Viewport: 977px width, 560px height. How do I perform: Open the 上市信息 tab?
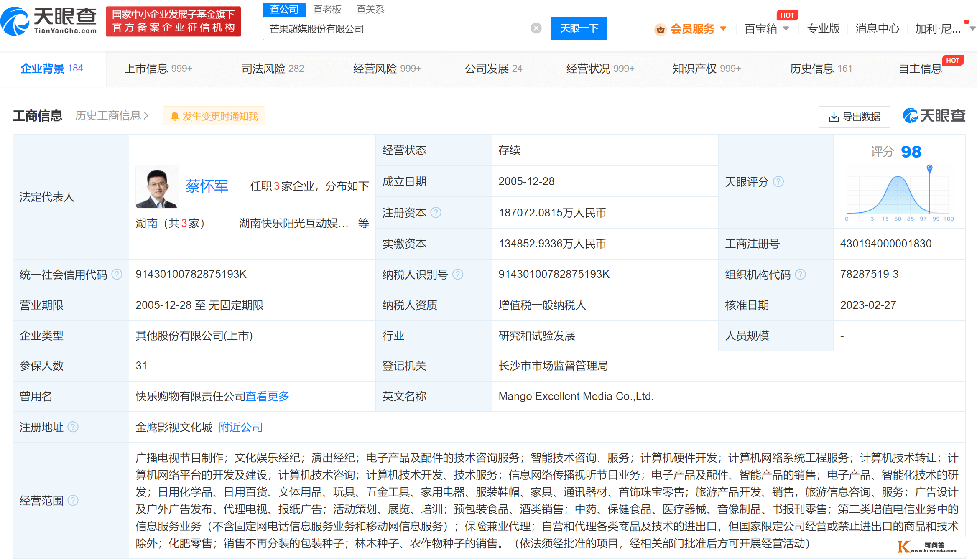[158, 69]
